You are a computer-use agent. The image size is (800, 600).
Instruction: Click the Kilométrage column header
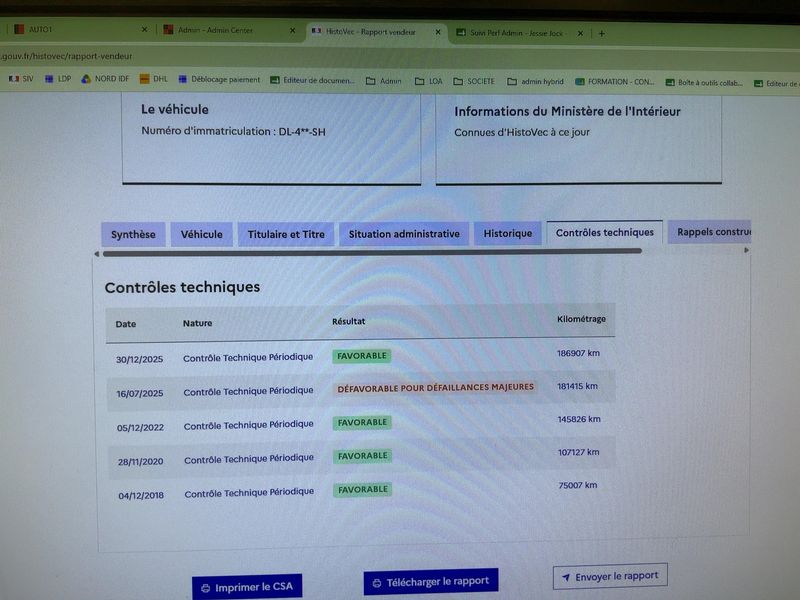(x=581, y=319)
